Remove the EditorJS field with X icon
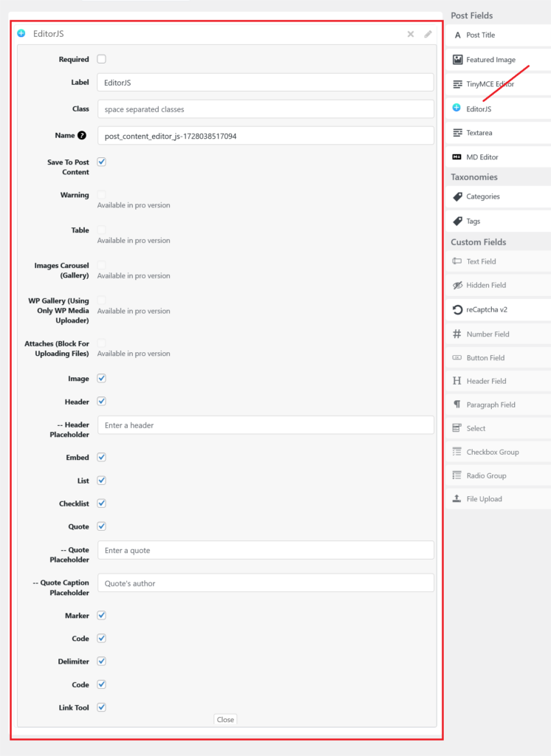551x756 pixels. coord(411,34)
